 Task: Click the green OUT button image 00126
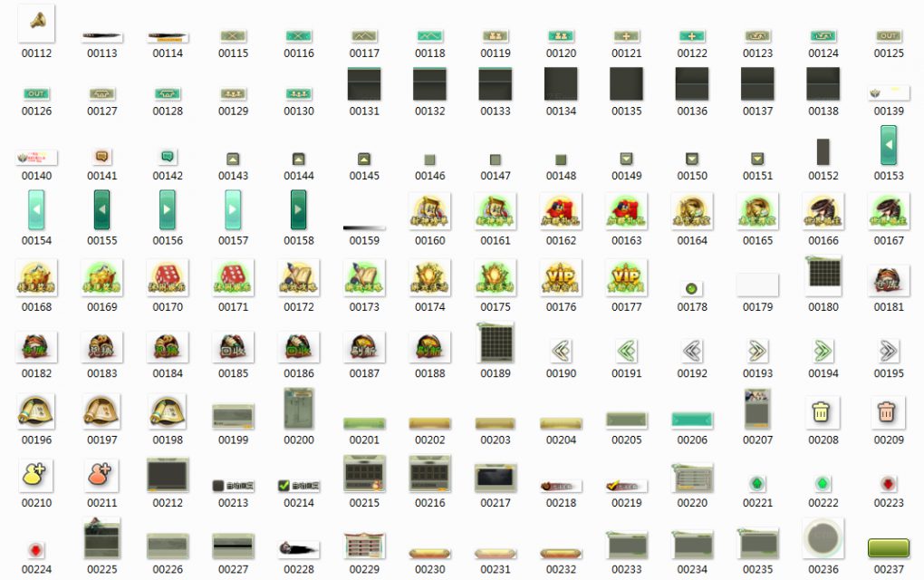(x=36, y=93)
